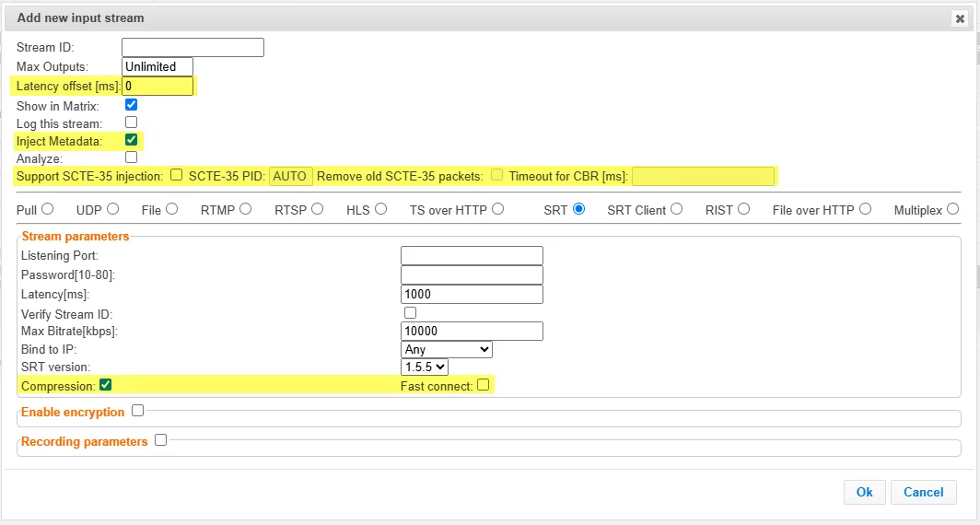Enable Support SCTE-35 injection checkbox

177,174
